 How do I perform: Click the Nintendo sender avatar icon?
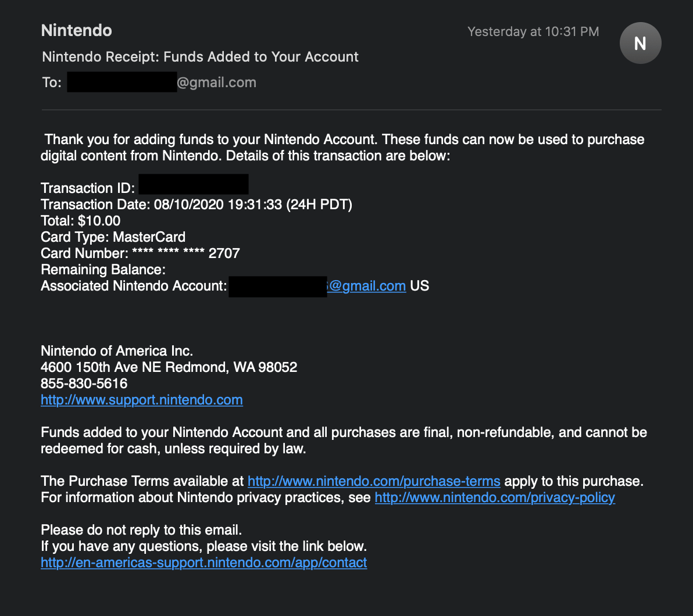(x=640, y=43)
